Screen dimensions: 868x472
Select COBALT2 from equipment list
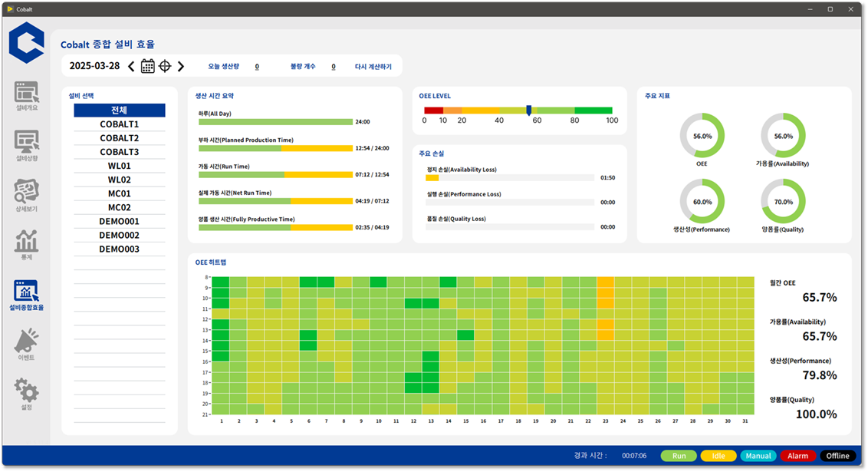coord(120,138)
